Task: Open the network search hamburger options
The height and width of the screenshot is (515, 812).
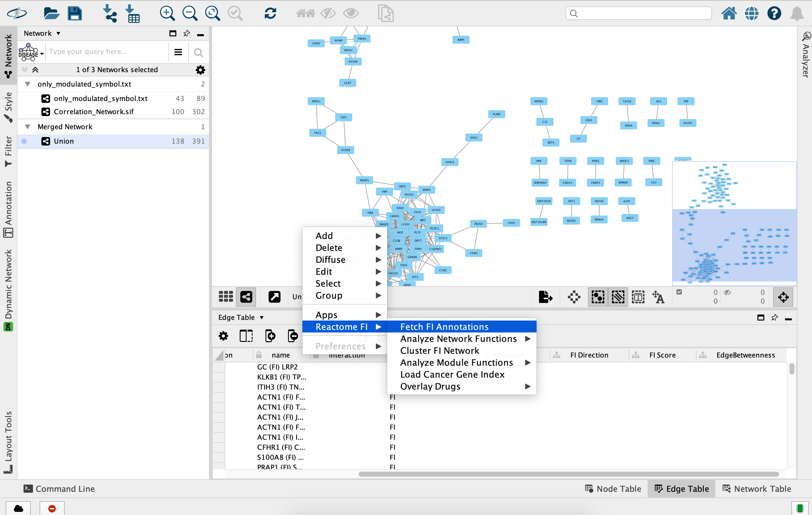Action: pos(178,52)
